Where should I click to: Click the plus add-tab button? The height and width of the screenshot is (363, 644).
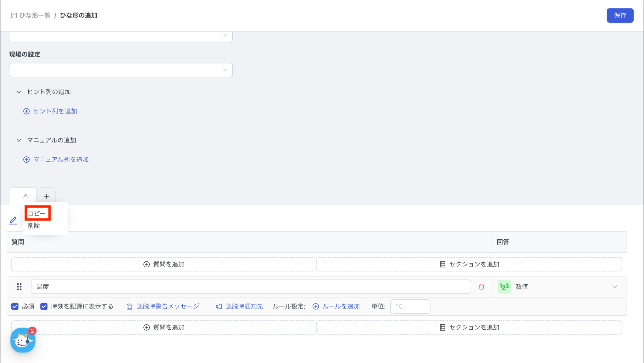tap(47, 196)
